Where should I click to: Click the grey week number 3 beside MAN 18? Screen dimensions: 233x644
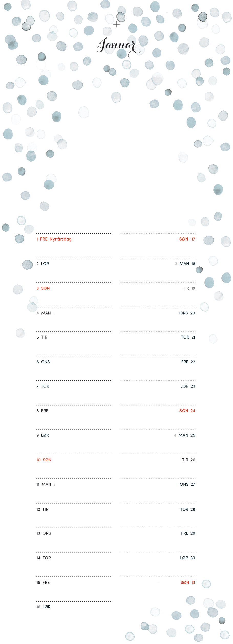pyautogui.click(x=176, y=264)
